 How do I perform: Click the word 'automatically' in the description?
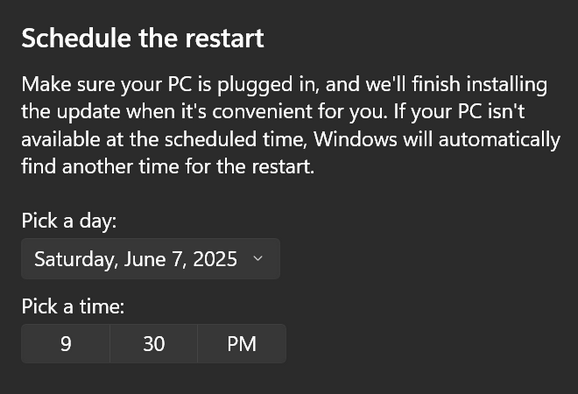click(x=499, y=140)
